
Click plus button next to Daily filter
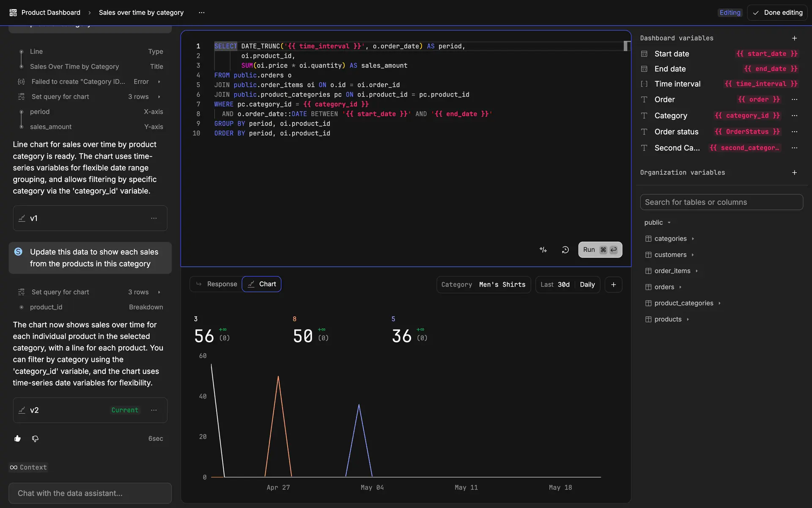click(613, 284)
